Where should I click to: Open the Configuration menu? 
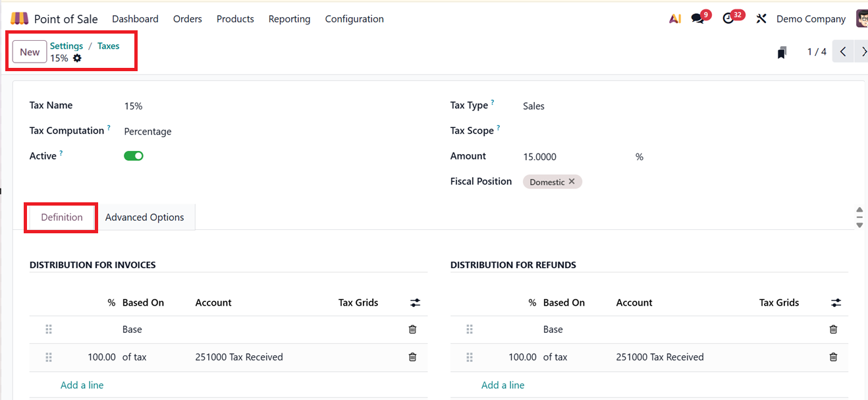tap(354, 19)
